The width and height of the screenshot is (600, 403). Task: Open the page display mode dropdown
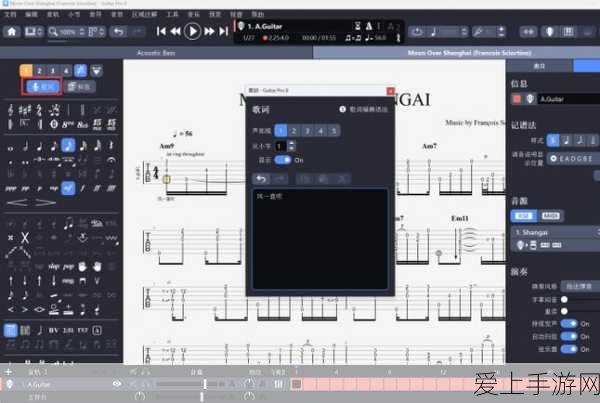pyautogui.click(x=96, y=32)
